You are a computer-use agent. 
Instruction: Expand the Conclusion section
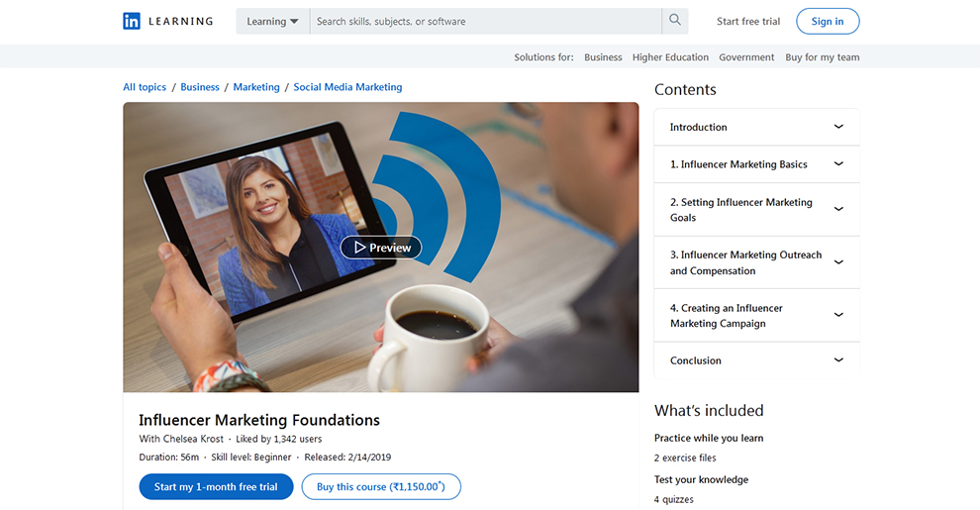tap(757, 360)
